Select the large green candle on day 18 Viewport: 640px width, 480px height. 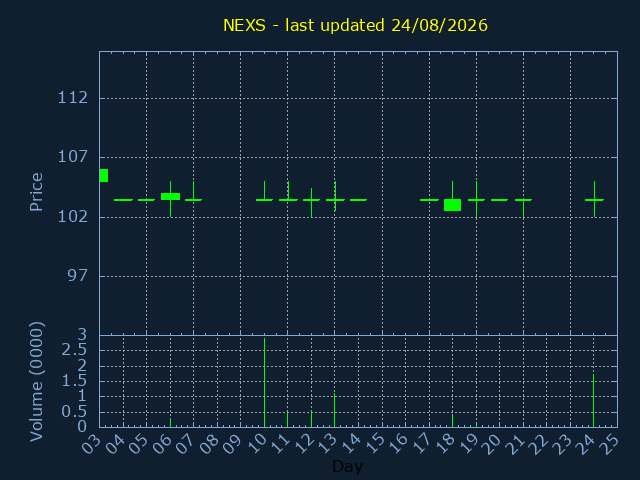point(452,205)
